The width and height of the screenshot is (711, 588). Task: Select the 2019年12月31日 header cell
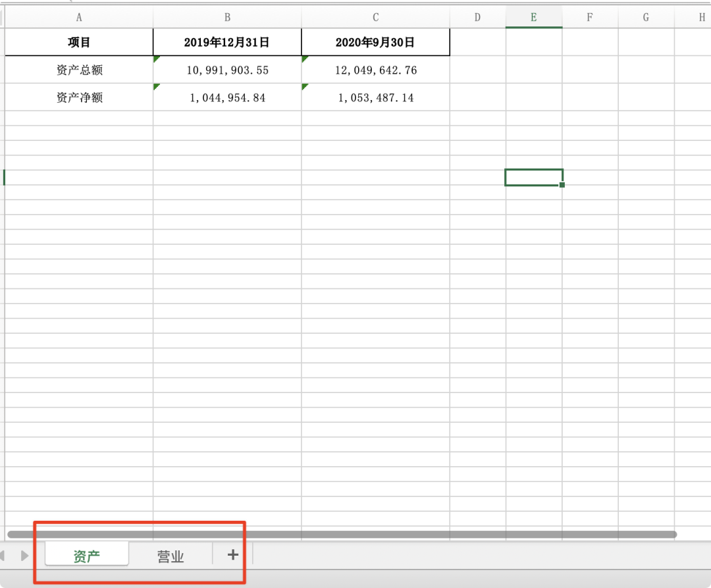tap(227, 43)
